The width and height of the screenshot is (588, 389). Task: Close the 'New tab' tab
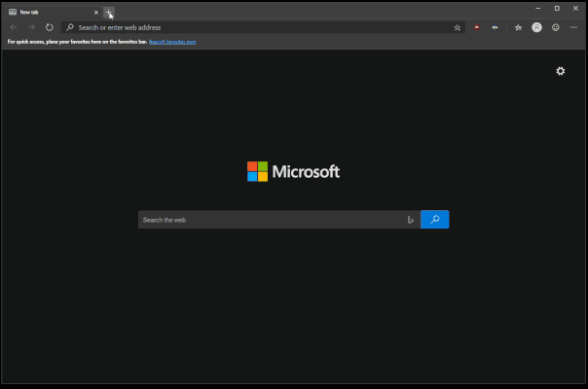click(x=96, y=13)
